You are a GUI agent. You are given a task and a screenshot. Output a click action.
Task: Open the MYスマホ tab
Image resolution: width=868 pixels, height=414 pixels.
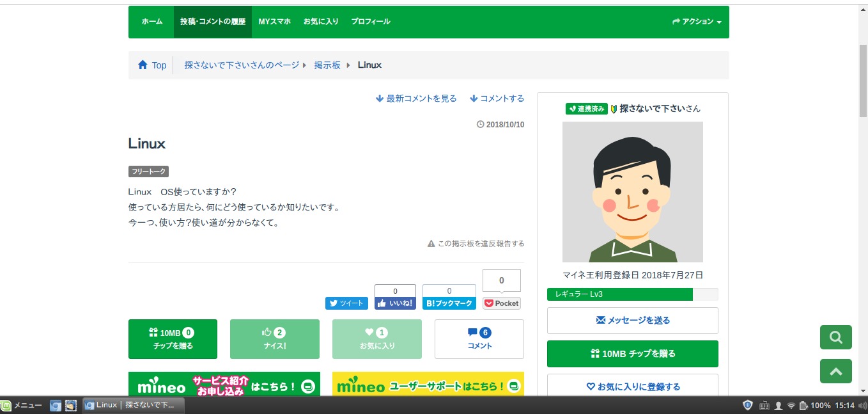click(274, 22)
